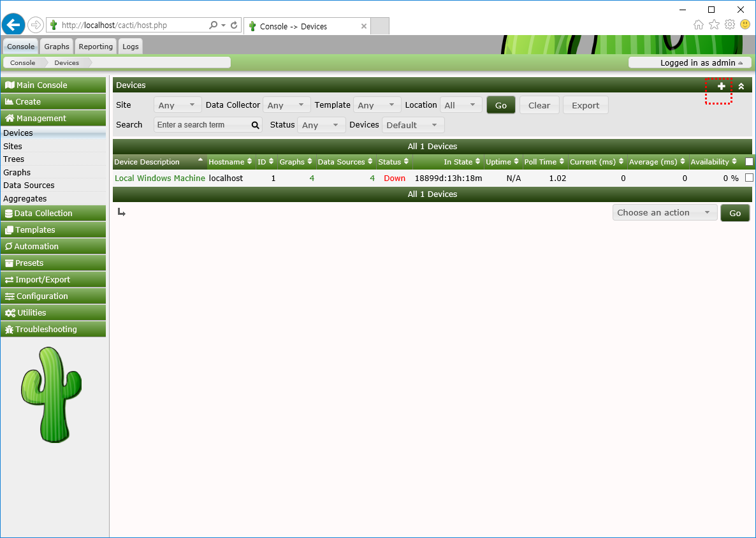Expand the Utilities menu section
The height and width of the screenshot is (538, 756).
coord(53,313)
